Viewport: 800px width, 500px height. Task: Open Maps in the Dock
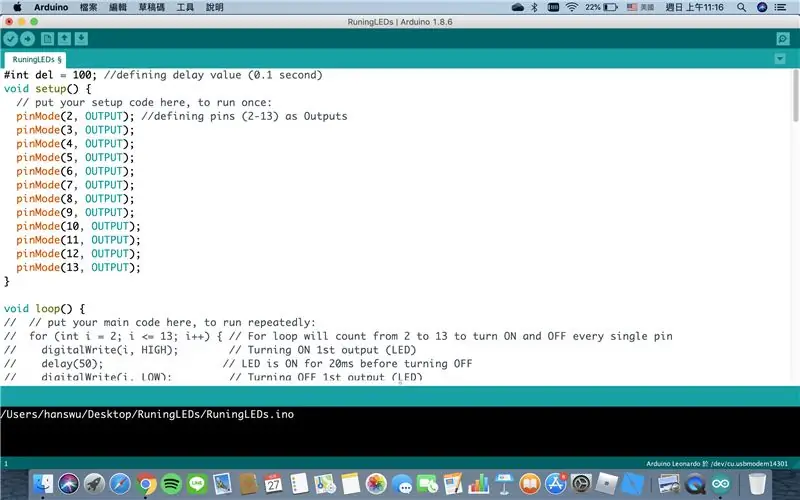pyautogui.click(x=325, y=484)
